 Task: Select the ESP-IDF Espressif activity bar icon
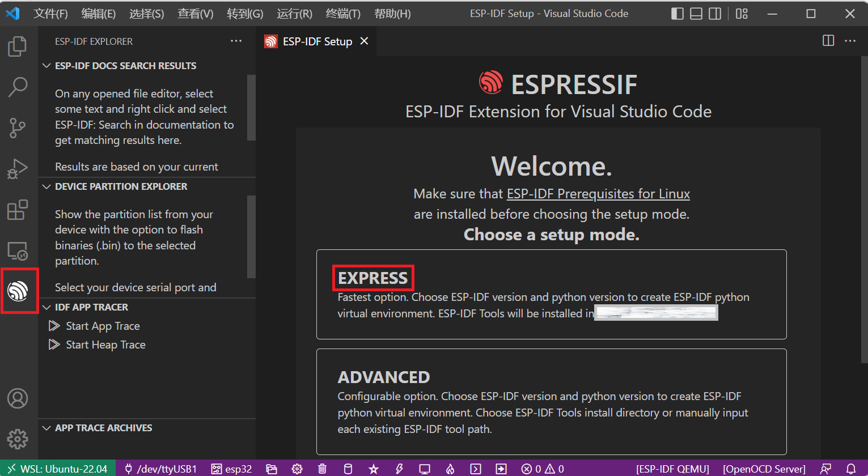click(18, 291)
